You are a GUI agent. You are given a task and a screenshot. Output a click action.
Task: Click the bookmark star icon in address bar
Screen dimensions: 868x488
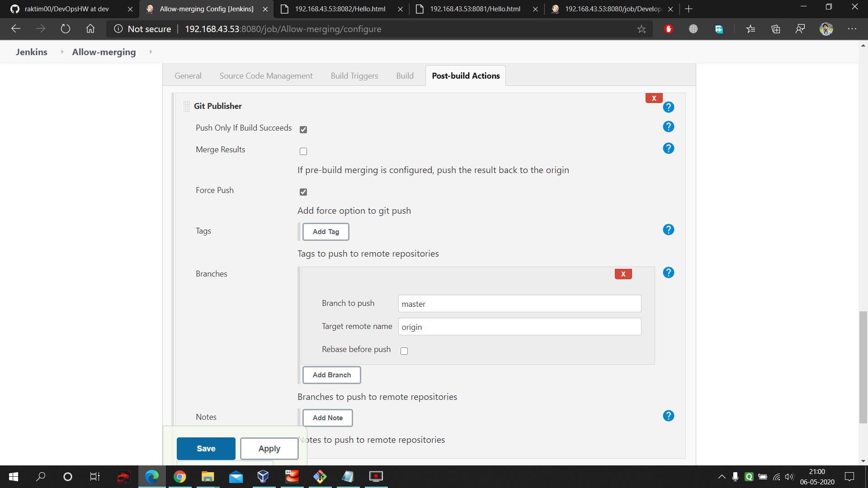tap(642, 28)
